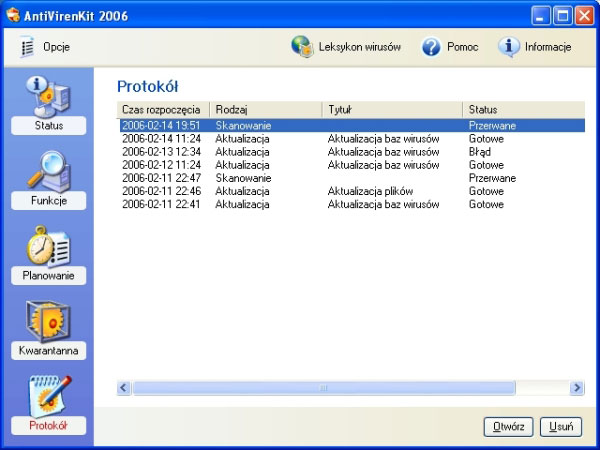Sort by Status column header
Viewport: 600px width, 450px height.
[x=524, y=110]
